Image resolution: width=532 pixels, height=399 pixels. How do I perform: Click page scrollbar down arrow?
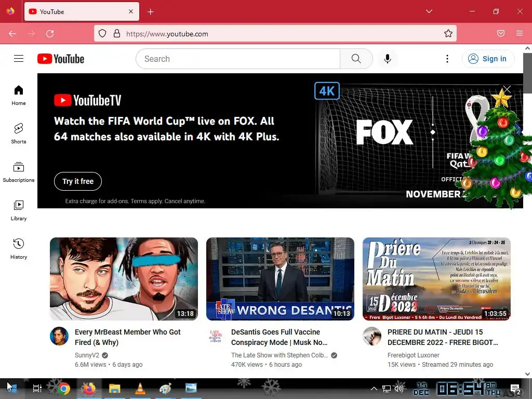click(528, 374)
